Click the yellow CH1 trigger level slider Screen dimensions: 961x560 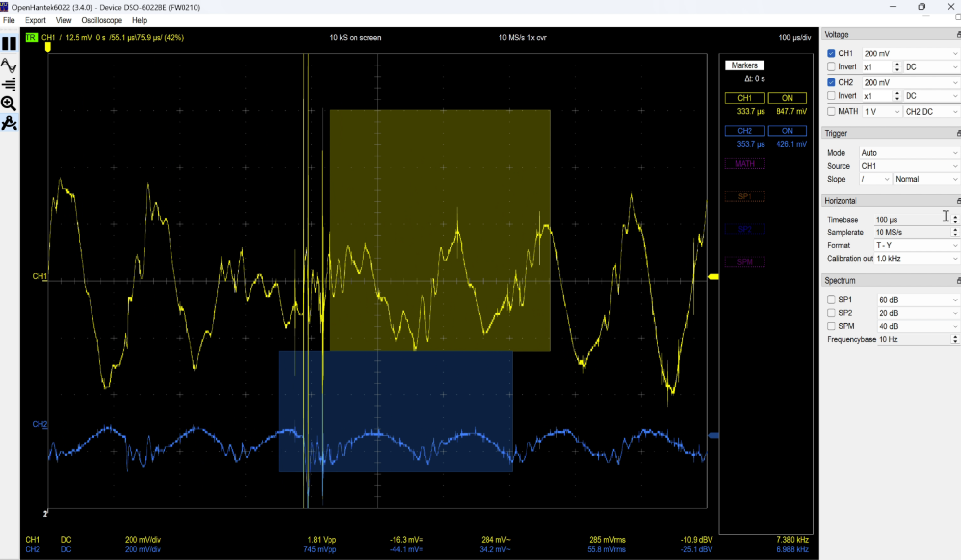tap(713, 277)
